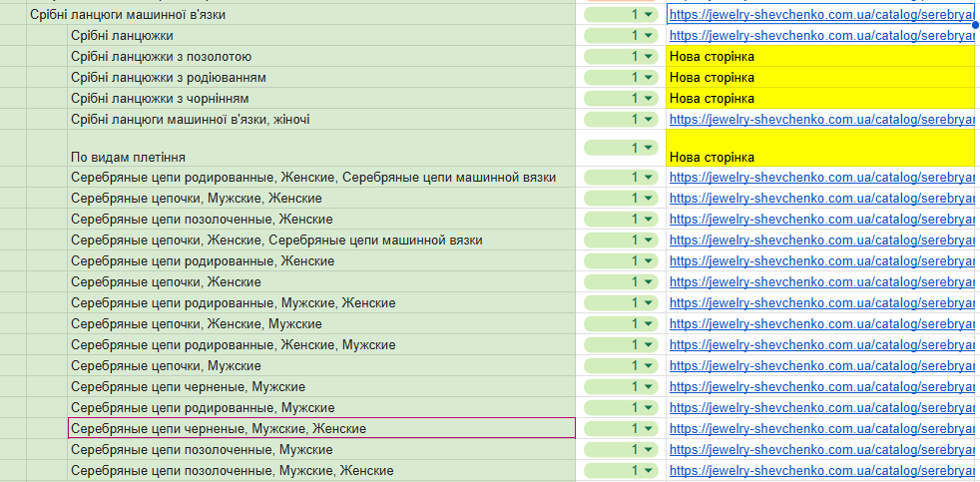Select cell 'Срібні ланцюги машинної в'язки, жіночі'
This screenshot has height=482, width=980.
pyautogui.click(x=322, y=119)
